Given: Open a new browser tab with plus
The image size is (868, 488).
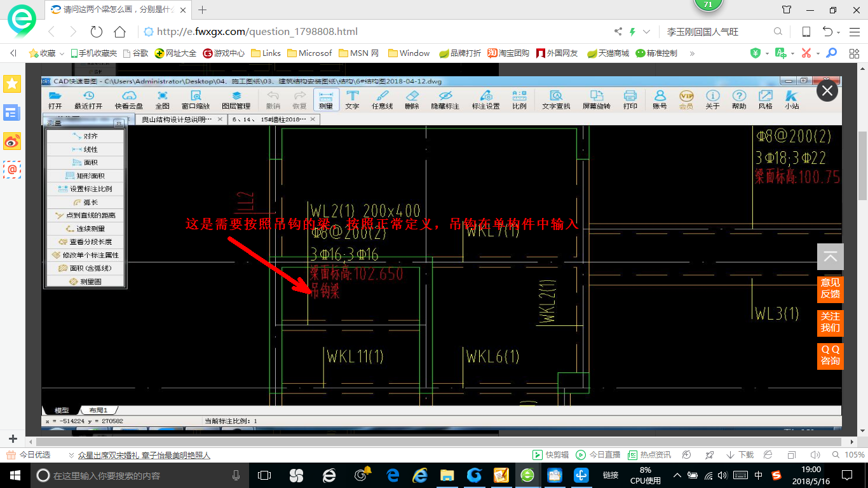Looking at the screenshot, I should tap(203, 10).
